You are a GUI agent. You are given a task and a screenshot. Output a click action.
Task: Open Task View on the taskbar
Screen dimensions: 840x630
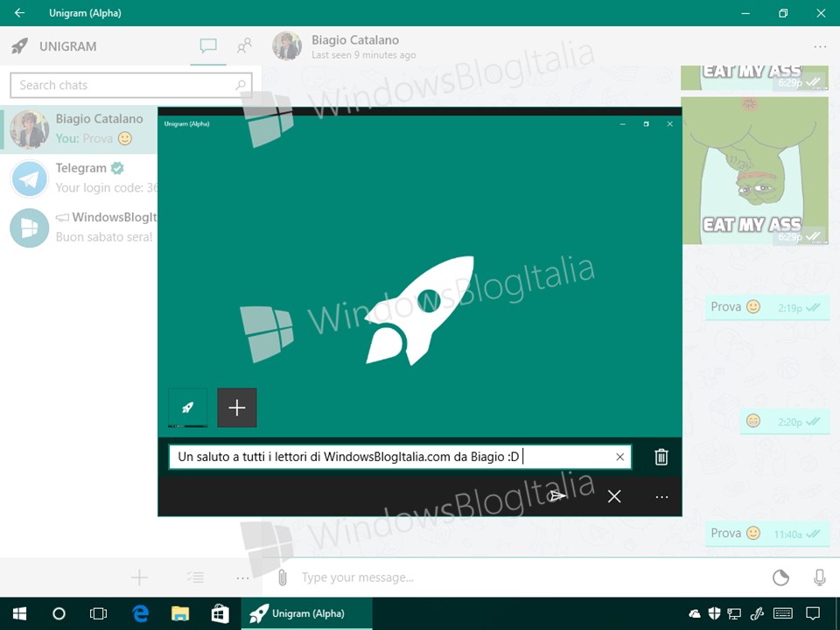tap(99, 614)
